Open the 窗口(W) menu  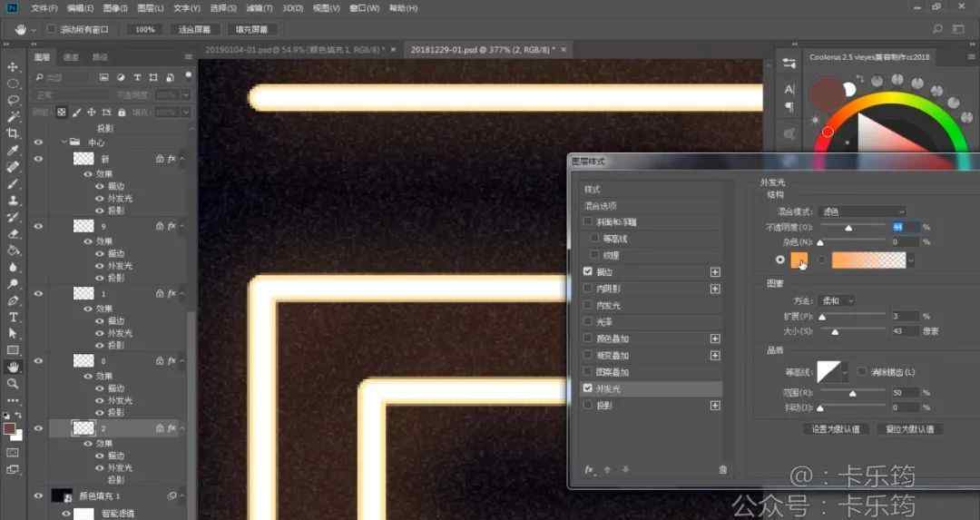[365, 8]
